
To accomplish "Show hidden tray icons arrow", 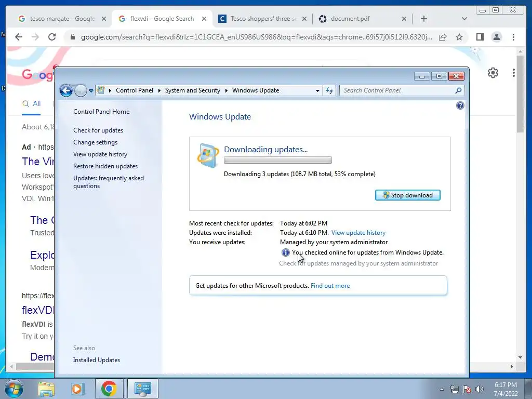I will click(442, 389).
